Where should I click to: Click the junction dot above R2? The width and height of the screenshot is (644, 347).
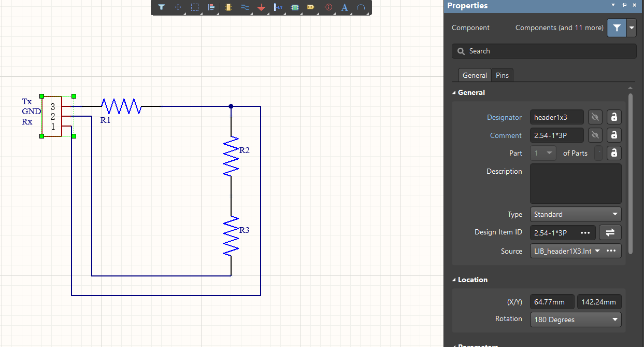click(231, 106)
